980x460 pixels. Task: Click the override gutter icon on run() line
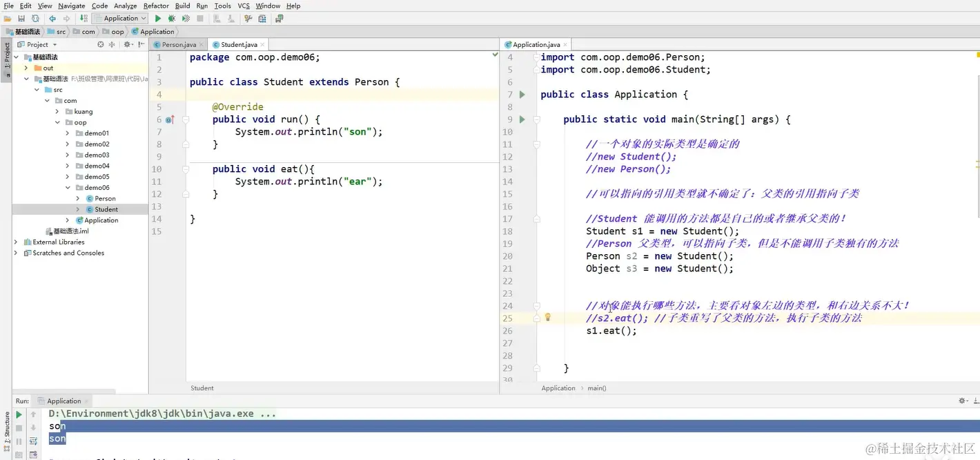click(x=170, y=119)
